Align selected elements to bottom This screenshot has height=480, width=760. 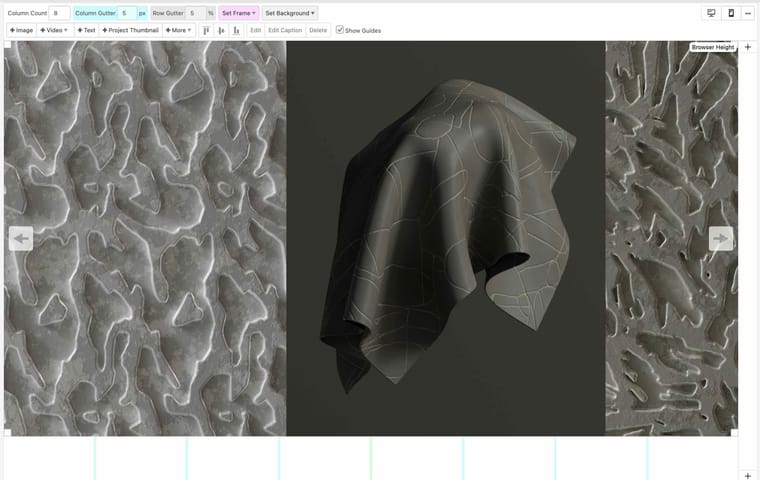pos(236,30)
